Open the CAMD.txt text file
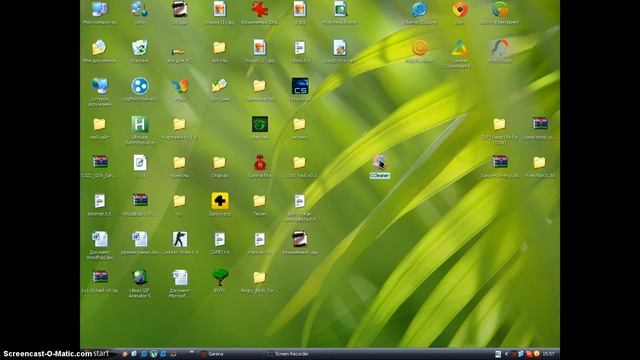Screen dimensions: 640x360 pos(220,239)
